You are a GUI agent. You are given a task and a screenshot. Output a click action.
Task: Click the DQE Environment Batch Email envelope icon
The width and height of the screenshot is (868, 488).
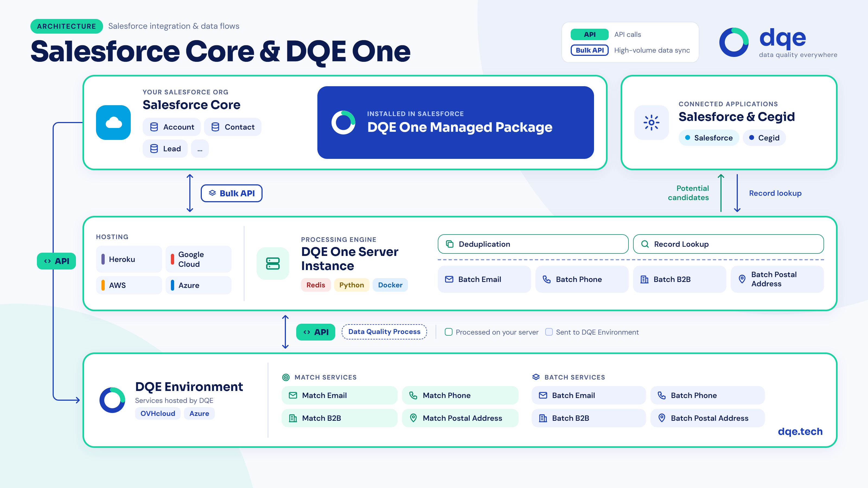543,395
